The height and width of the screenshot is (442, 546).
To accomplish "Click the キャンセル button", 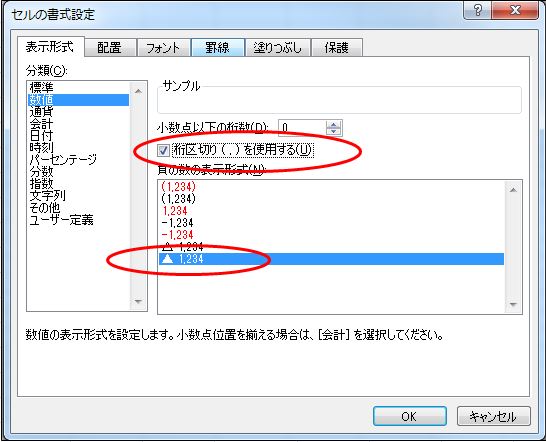I will coord(493,416).
